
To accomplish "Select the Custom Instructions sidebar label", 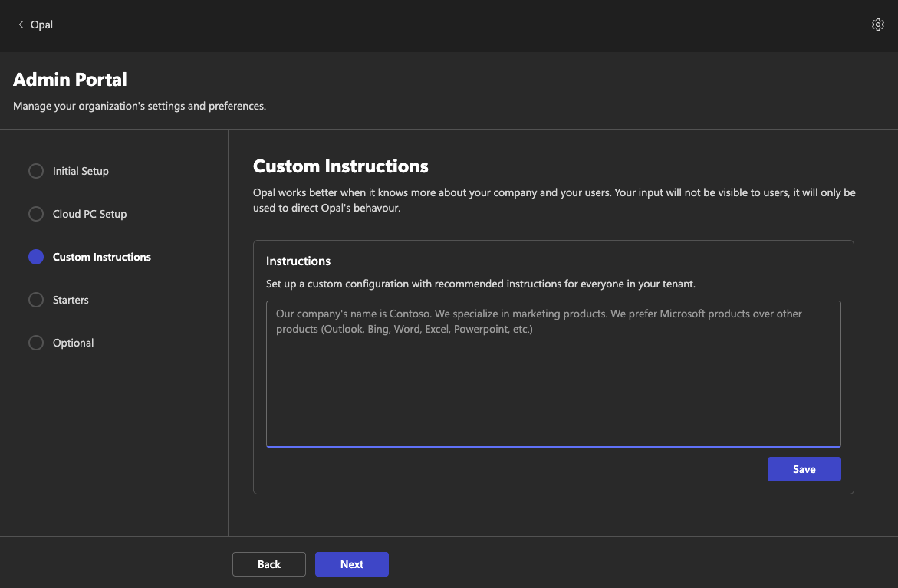I will (101, 257).
